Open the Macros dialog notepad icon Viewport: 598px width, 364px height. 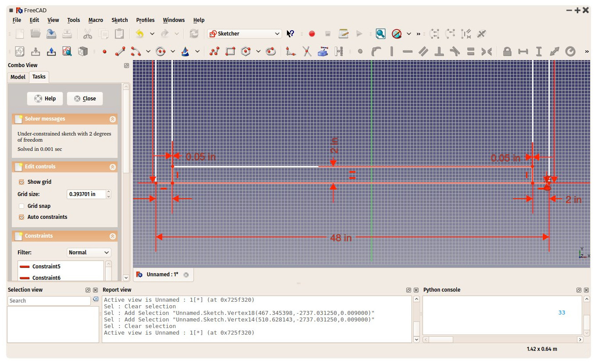(x=344, y=34)
